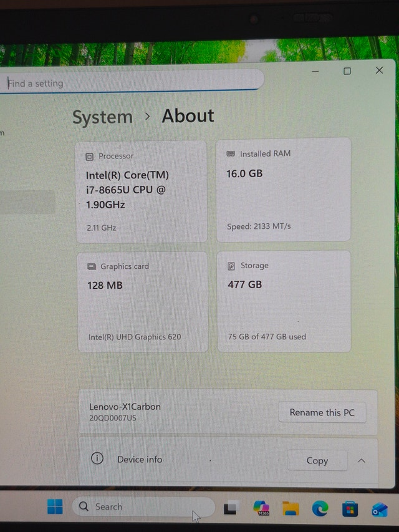Open Microsoft Store from the taskbar
This screenshot has height=532, width=399.
[x=350, y=509]
